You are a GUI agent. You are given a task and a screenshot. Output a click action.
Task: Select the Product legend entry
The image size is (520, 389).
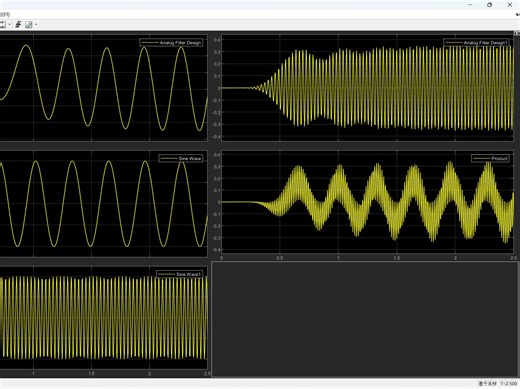click(x=490, y=158)
